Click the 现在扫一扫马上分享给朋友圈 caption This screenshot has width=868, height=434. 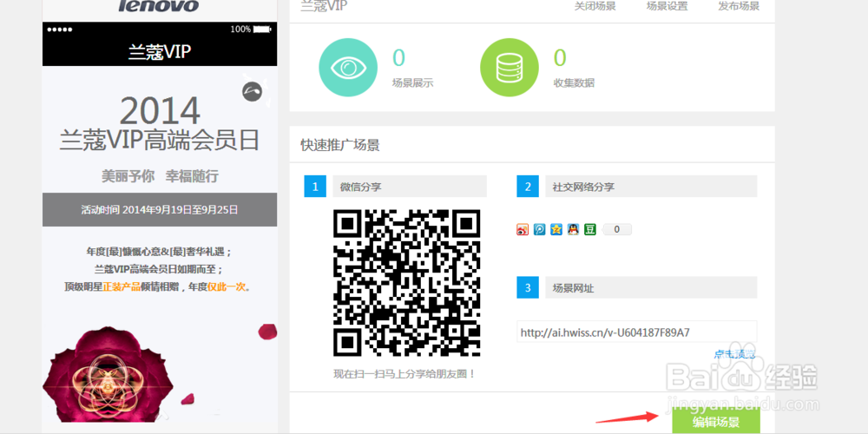click(x=404, y=374)
